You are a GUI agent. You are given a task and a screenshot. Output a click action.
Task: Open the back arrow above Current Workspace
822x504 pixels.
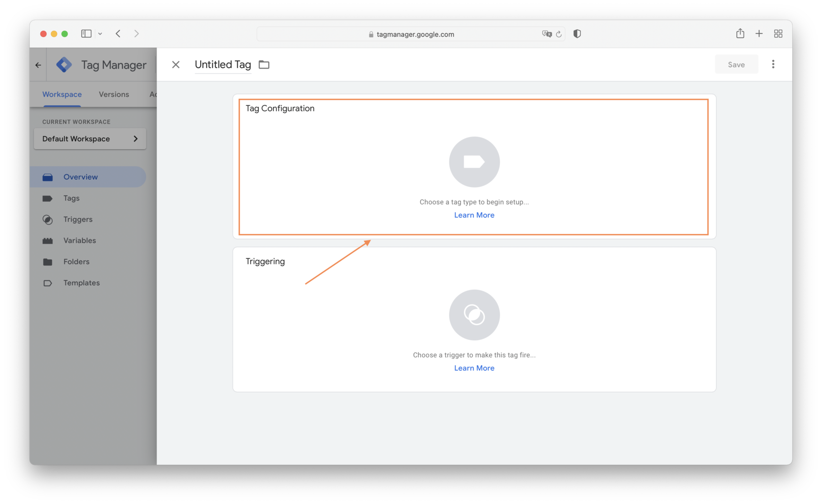click(x=38, y=64)
